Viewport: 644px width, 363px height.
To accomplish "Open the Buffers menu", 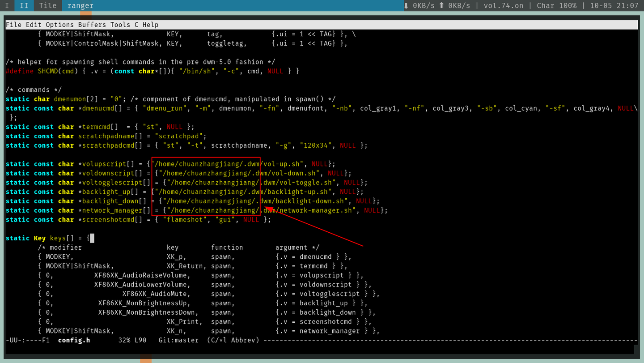I will pos(92,25).
